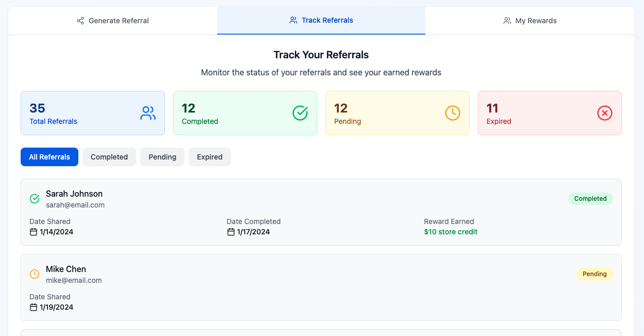
Task: Click the email mike@email.com
Action: (74, 280)
